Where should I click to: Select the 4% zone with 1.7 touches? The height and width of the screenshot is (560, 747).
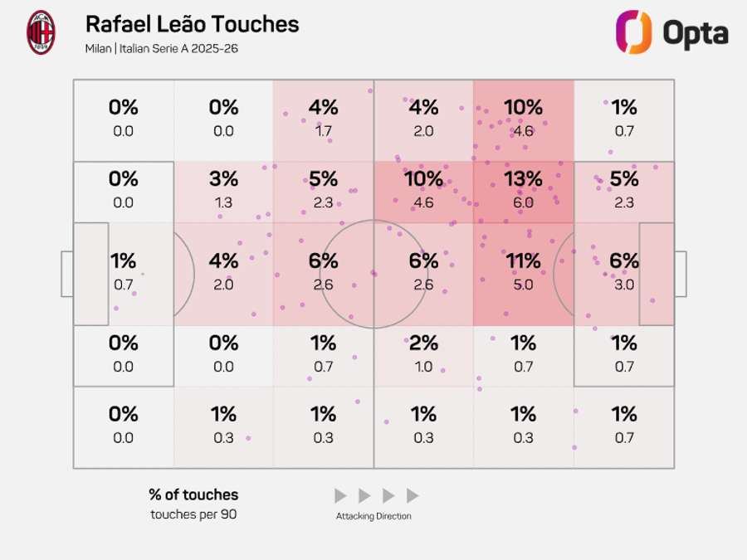[323, 118]
